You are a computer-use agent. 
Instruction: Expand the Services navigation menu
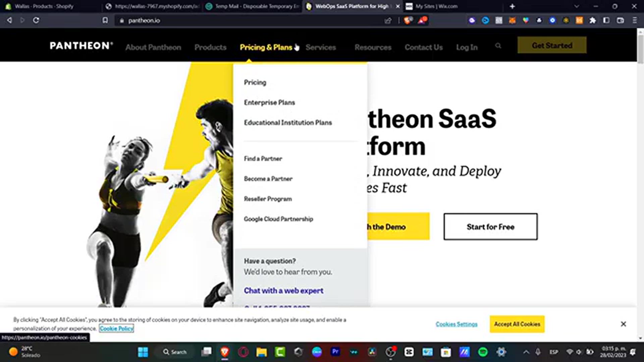[321, 47]
